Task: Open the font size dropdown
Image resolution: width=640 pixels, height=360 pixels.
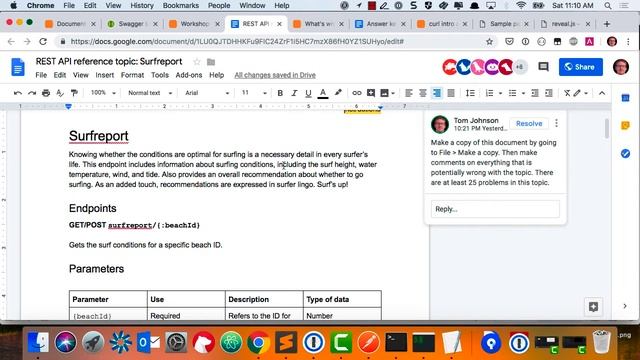Action: point(253,93)
